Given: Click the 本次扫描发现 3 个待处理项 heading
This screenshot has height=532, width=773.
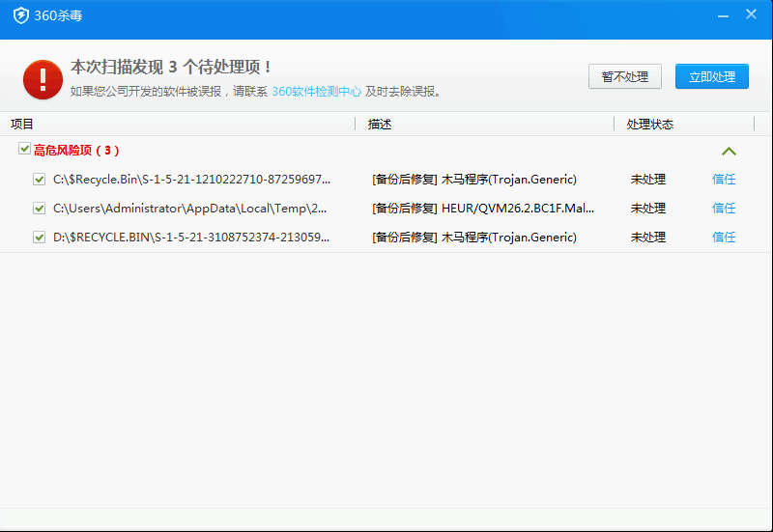Looking at the screenshot, I should tap(171, 67).
